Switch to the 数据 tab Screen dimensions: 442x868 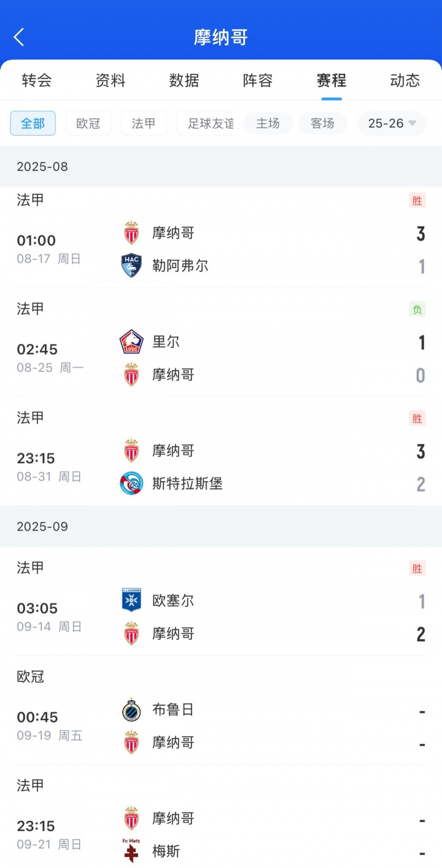184,80
